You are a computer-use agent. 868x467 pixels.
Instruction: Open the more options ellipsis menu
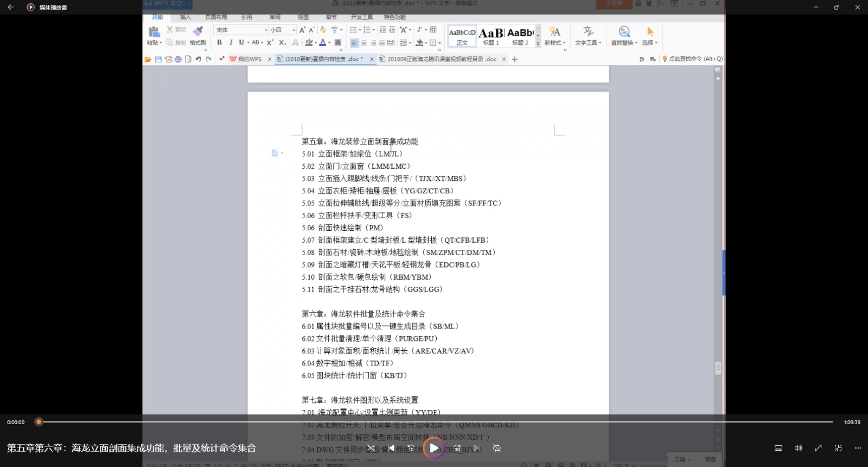858,448
